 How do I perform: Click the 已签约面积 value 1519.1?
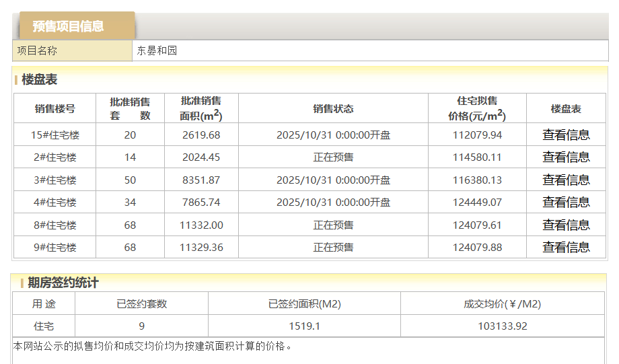pos(304,326)
